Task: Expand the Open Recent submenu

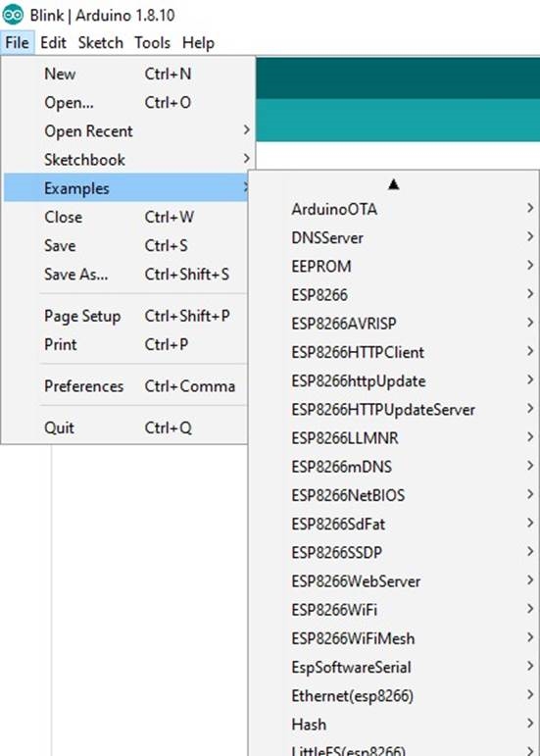Action: point(128,131)
